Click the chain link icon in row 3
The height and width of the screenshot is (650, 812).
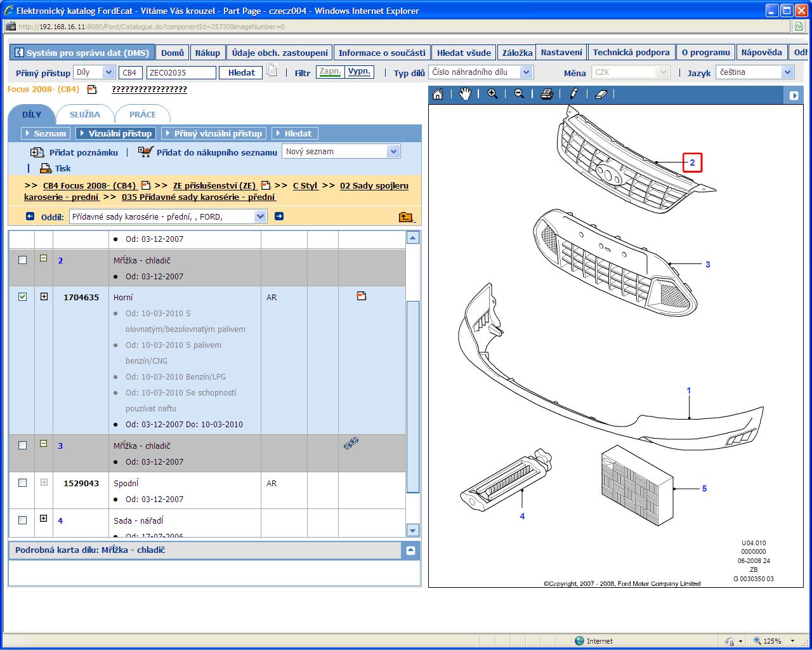[x=351, y=444]
